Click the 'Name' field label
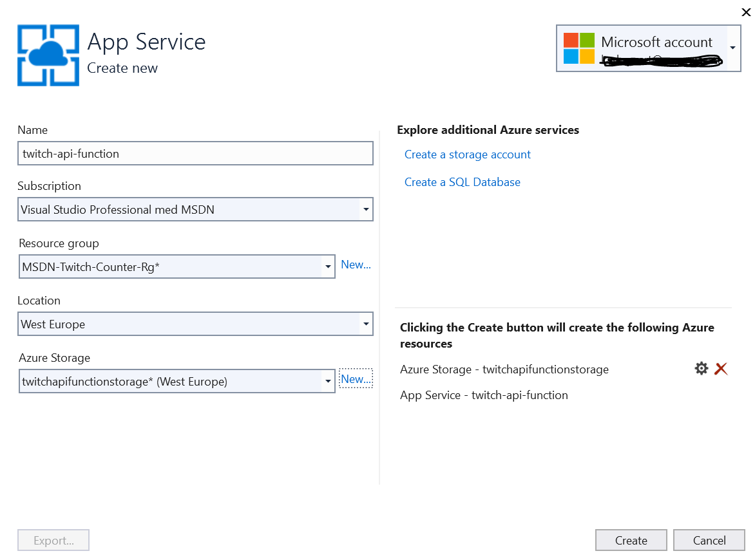 coord(33,130)
